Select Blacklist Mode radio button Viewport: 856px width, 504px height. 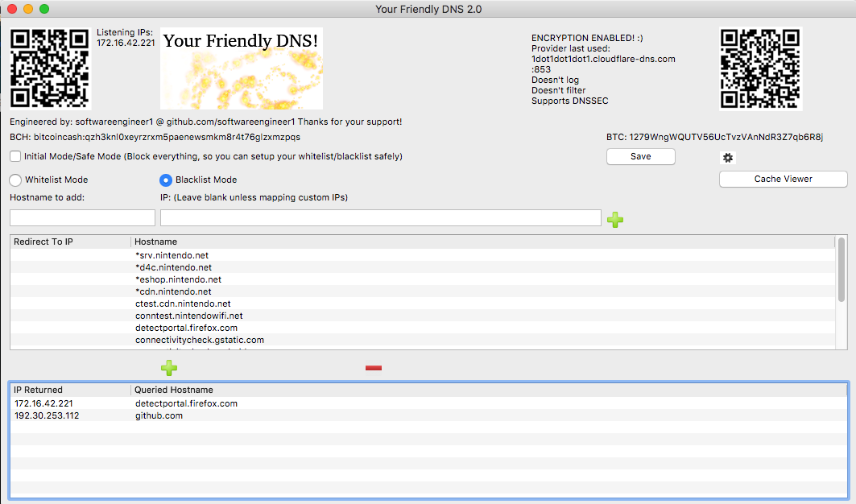click(x=165, y=180)
